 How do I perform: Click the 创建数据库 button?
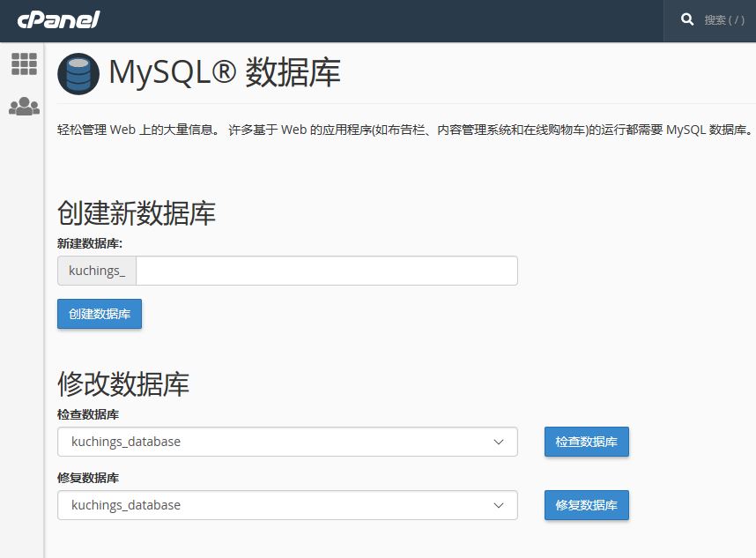click(100, 314)
